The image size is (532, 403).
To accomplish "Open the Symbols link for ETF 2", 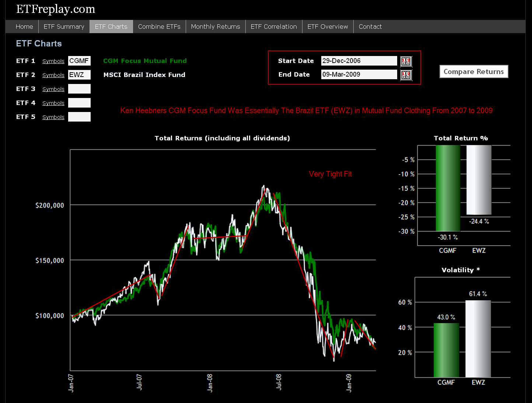I will tap(53, 75).
